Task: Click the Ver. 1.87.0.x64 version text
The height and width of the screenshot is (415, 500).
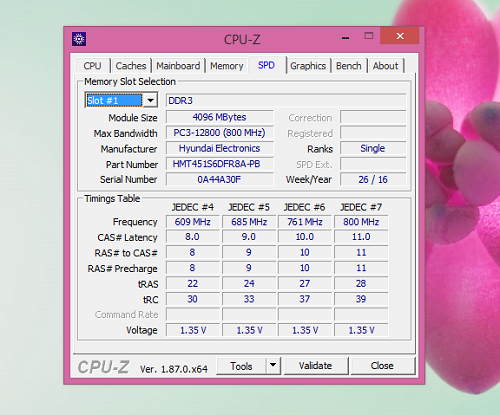Action: tap(174, 369)
